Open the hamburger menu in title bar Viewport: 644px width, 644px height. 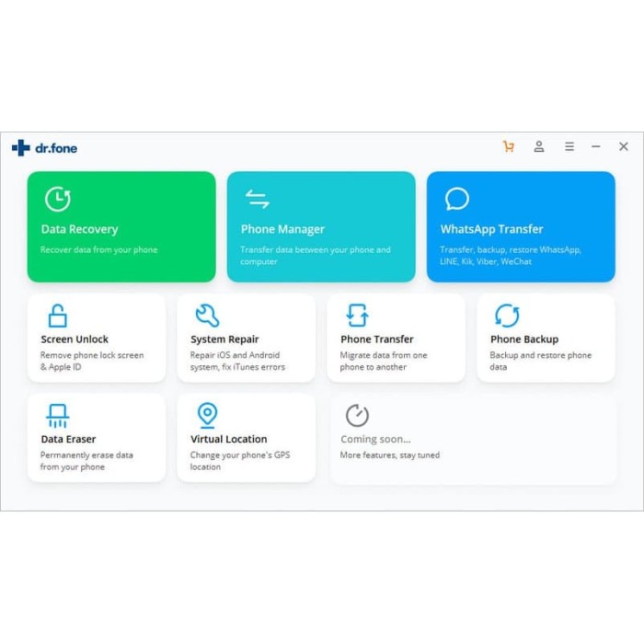tap(569, 147)
